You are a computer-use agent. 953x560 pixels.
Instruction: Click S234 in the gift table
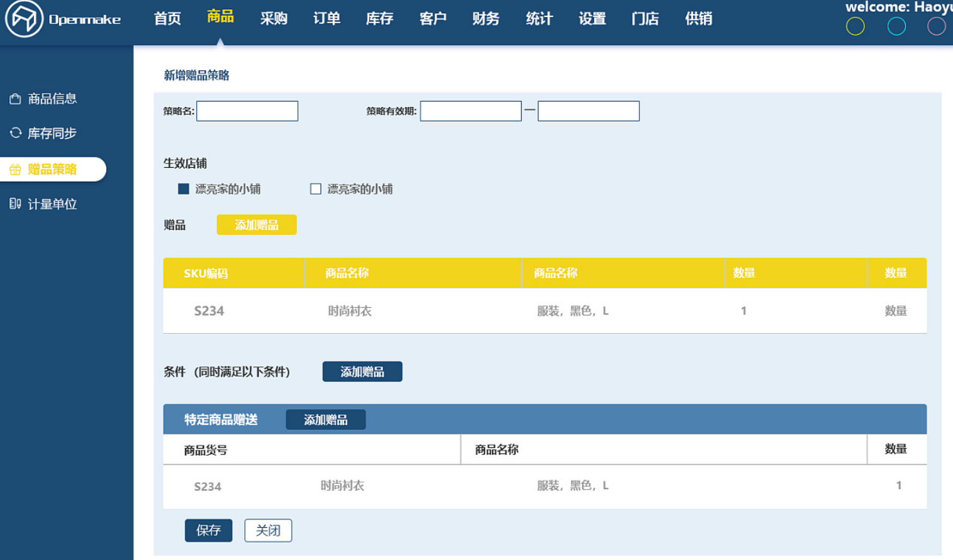click(209, 310)
